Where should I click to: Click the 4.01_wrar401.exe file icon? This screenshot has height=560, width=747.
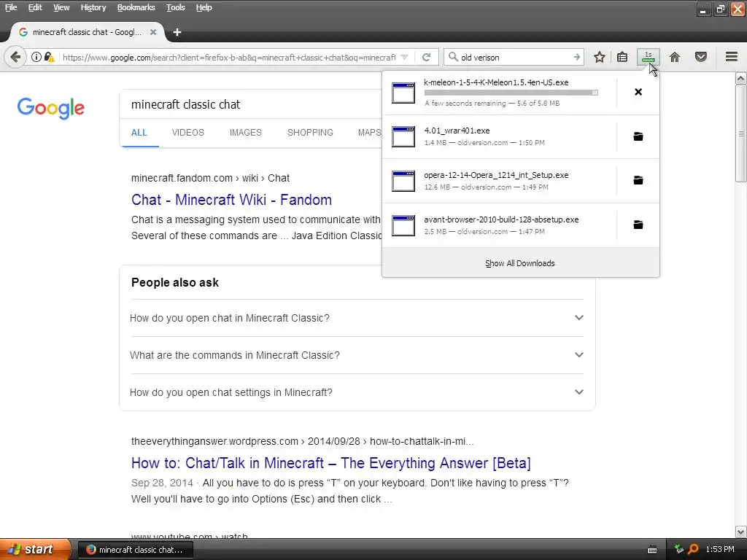click(403, 136)
